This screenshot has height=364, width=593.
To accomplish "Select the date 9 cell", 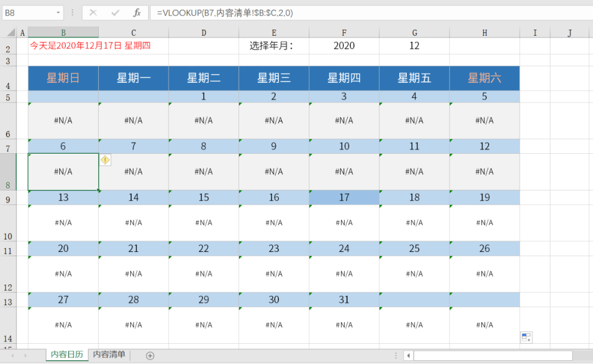I will click(274, 146).
